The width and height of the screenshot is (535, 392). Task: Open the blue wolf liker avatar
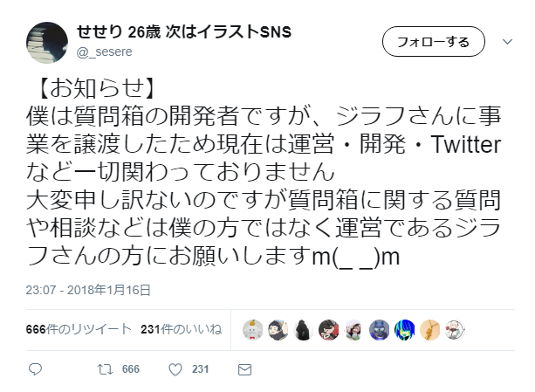(379, 330)
